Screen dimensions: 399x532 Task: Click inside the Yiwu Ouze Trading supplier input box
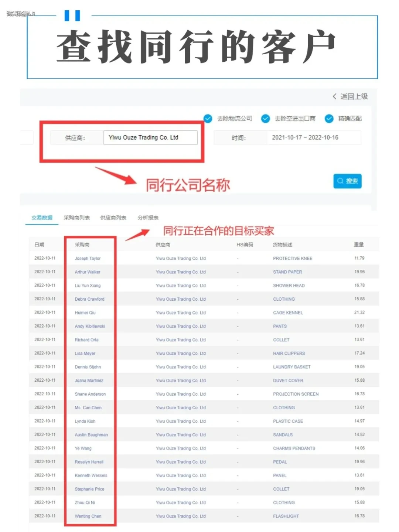(150, 137)
